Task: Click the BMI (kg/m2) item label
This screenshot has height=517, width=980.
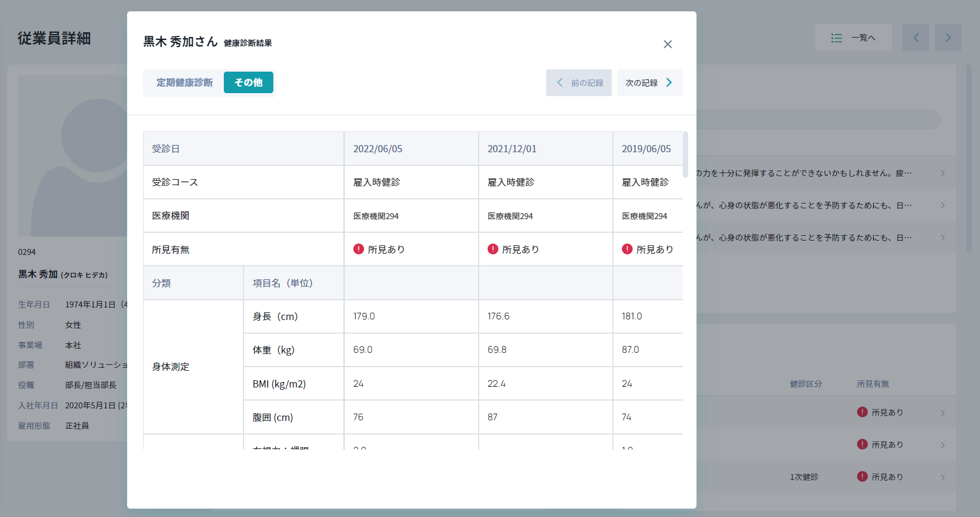Action: [x=279, y=384]
